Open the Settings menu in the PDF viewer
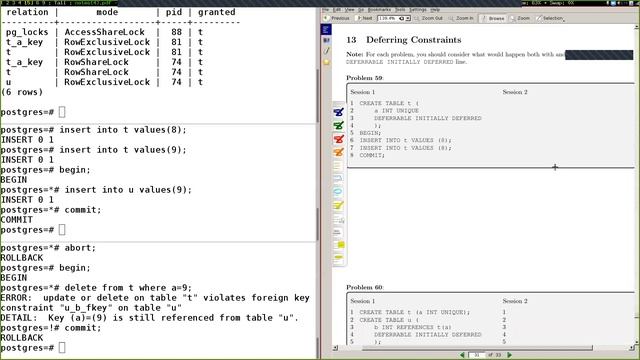The width and height of the screenshot is (640, 360). [x=418, y=9]
